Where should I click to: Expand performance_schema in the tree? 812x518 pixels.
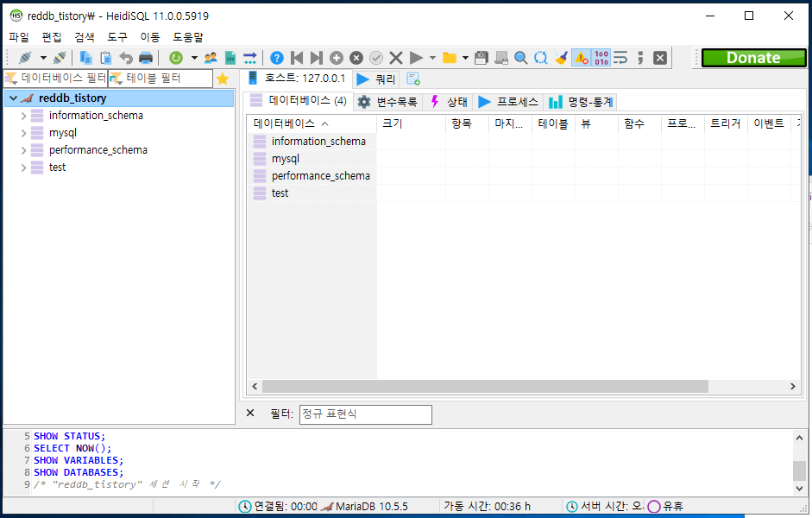[x=23, y=150]
